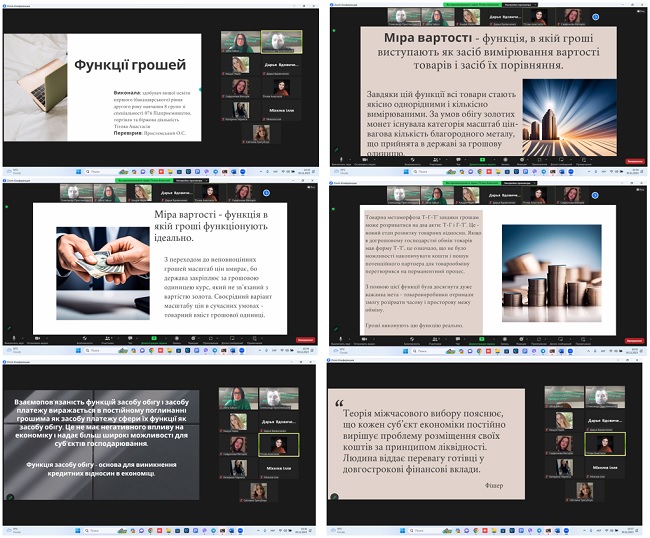Click Share Screen in the money-handshake slide window

tap(154, 339)
